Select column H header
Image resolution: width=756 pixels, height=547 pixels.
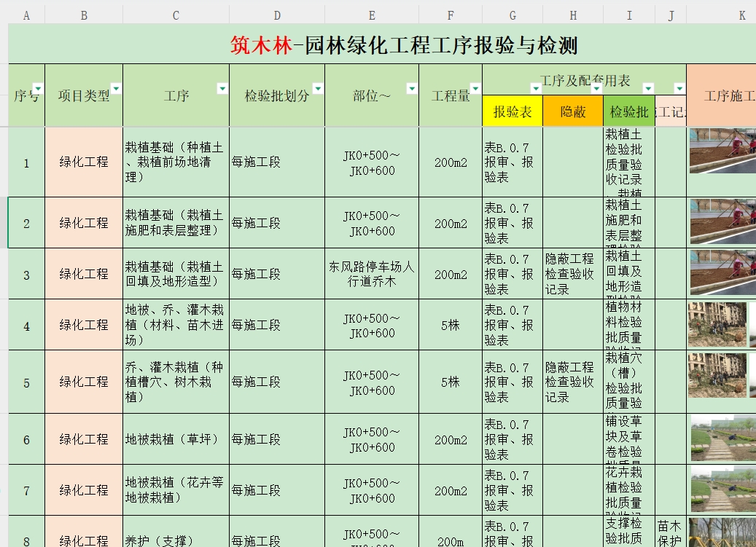573,15
